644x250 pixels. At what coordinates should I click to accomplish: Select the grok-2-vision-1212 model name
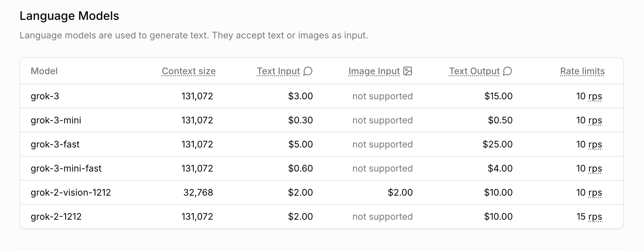point(71,192)
